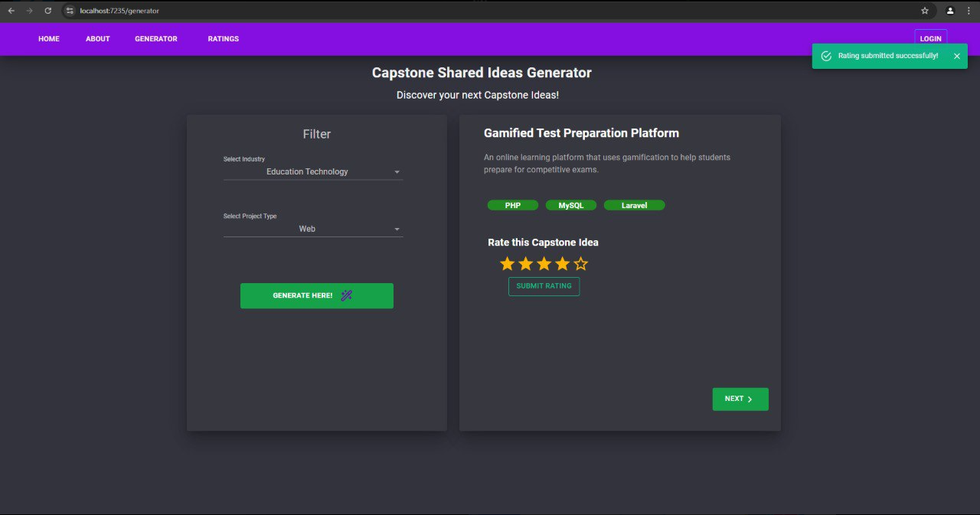Click Select Industry dropdown arrow
This screenshot has height=515, width=980.
pos(397,172)
